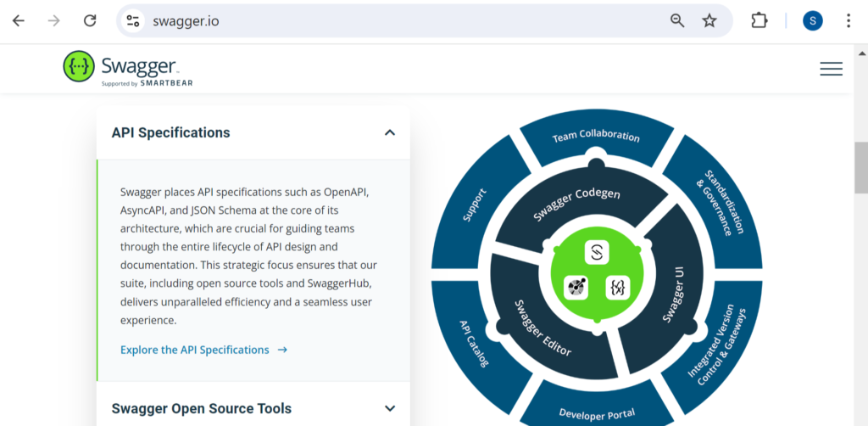This screenshot has height=426, width=868.
Task: Click the AsyncAPI disc icon in green circle
Action: 576,287
